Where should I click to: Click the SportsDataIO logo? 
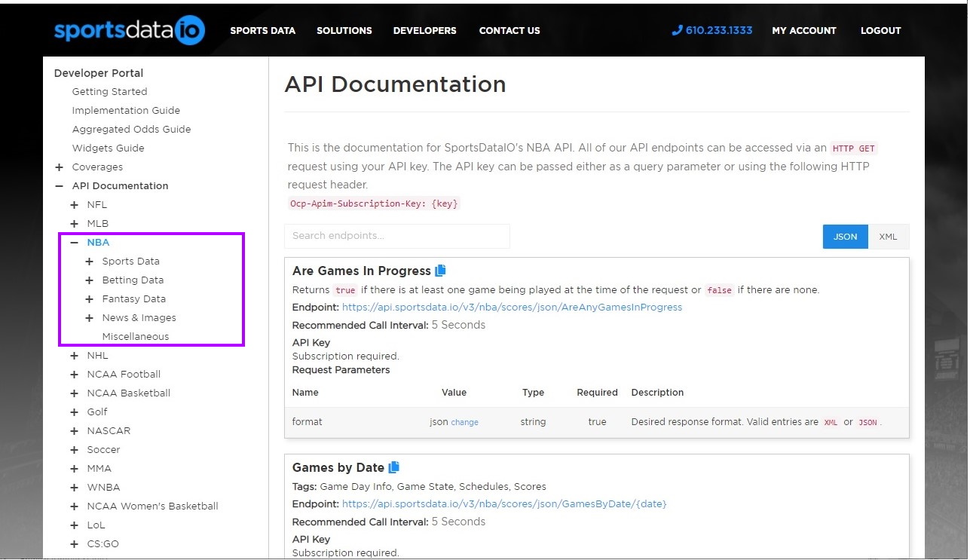130,30
